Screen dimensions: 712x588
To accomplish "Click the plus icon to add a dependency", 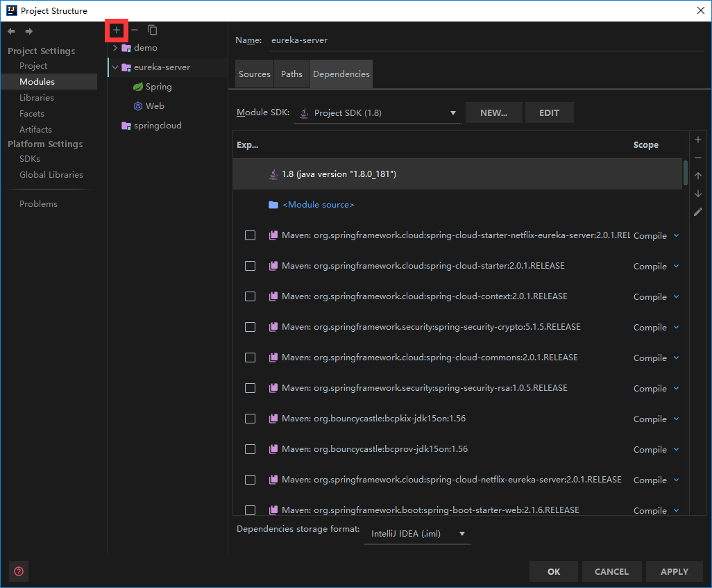I will point(697,139).
